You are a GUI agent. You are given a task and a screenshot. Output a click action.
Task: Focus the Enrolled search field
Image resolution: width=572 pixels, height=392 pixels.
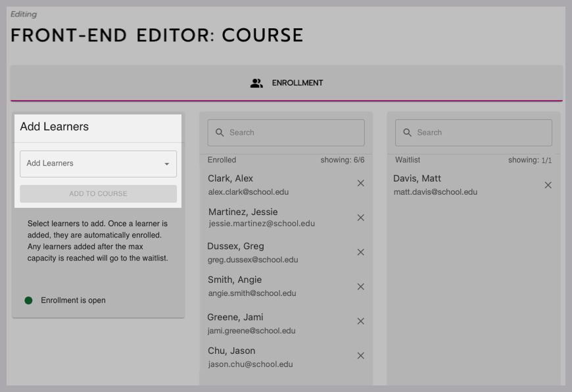coord(293,133)
